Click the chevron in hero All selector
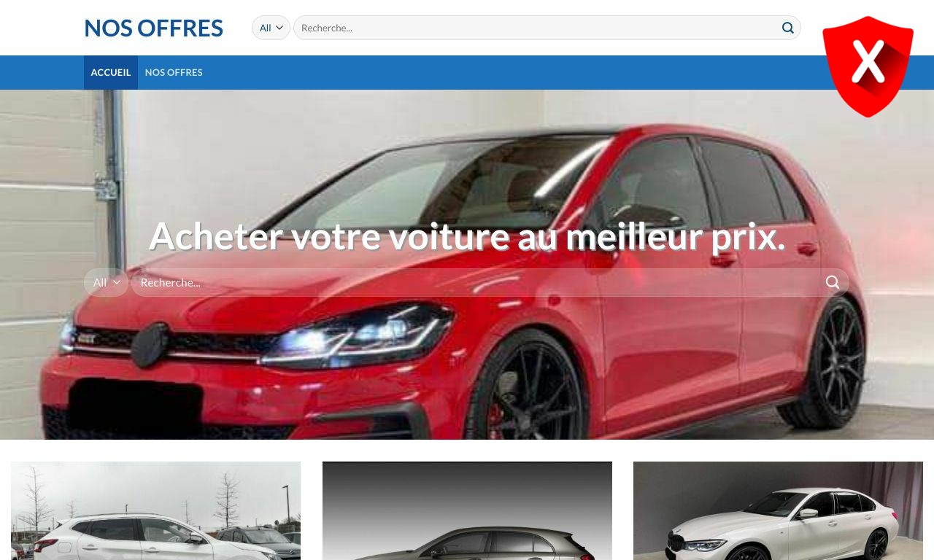 (x=117, y=282)
